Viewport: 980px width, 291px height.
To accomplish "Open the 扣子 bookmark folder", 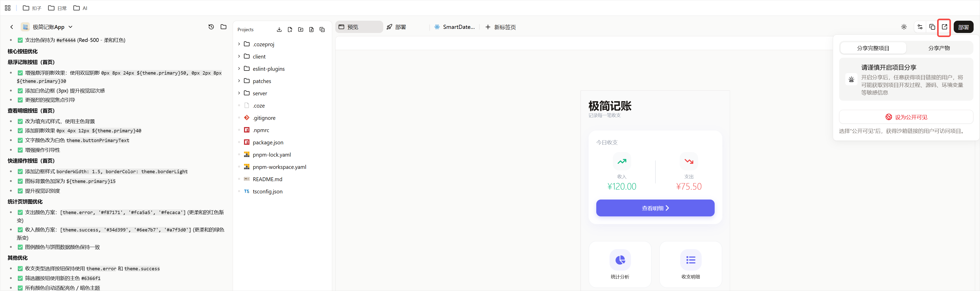I will [32, 8].
